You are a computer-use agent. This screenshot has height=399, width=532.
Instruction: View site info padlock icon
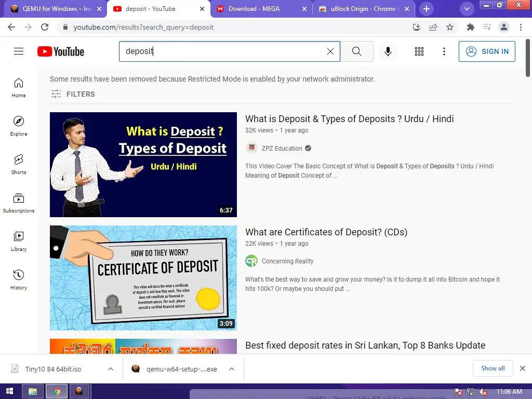tap(65, 27)
